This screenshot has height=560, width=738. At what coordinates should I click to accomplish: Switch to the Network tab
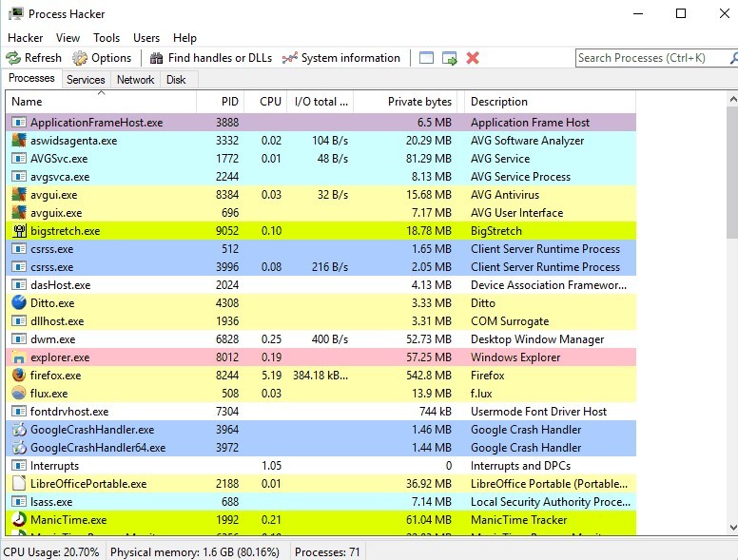pyautogui.click(x=135, y=80)
